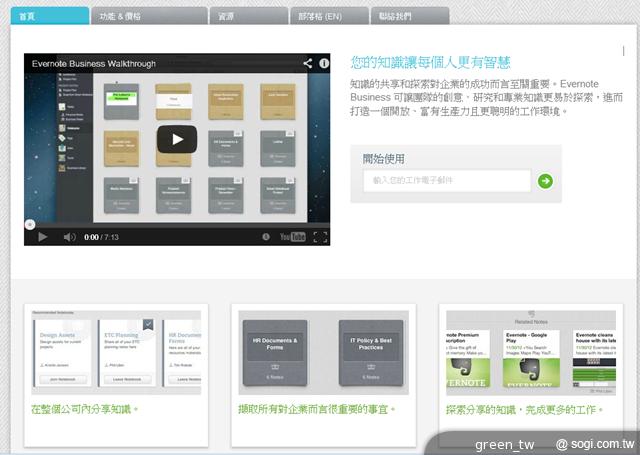Open the Related Notes screenshot thumbnail
Viewport: 640px width, 455px height.
(531, 353)
